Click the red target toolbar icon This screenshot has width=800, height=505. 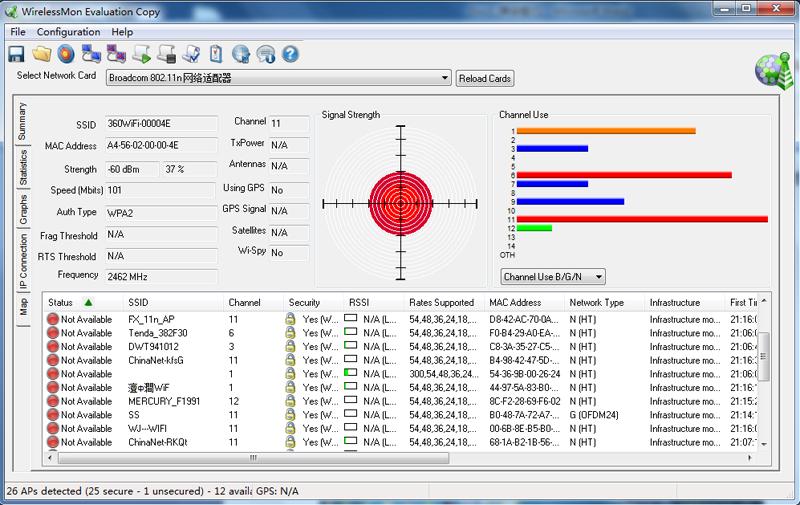pos(66,54)
